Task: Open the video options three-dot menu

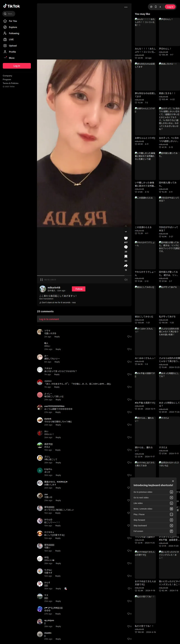Action: pos(126,7)
